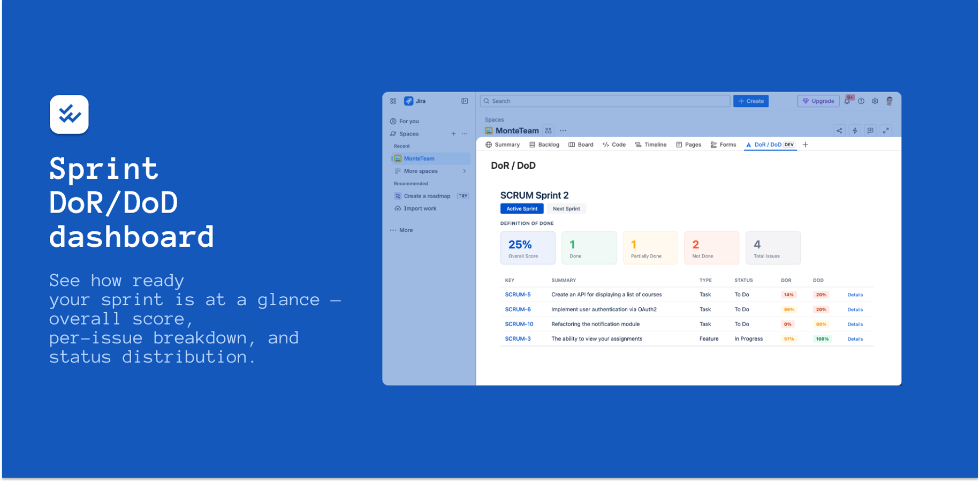Switch to the Backlog tab
Viewport: 980px width, 482px height.
click(x=544, y=145)
